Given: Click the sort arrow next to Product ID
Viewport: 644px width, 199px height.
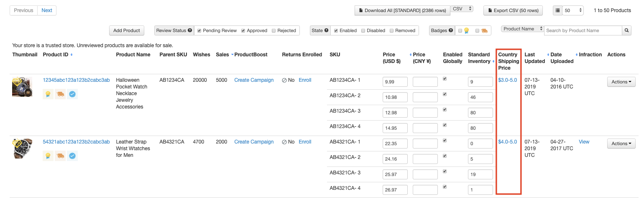Looking at the screenshot, I should 72,55.
